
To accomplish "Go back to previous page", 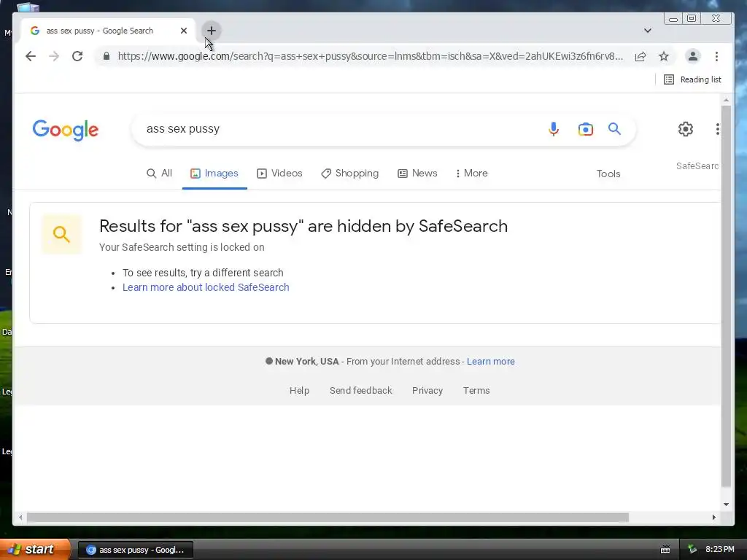I will pyautogui.click(x=31, y=56).
